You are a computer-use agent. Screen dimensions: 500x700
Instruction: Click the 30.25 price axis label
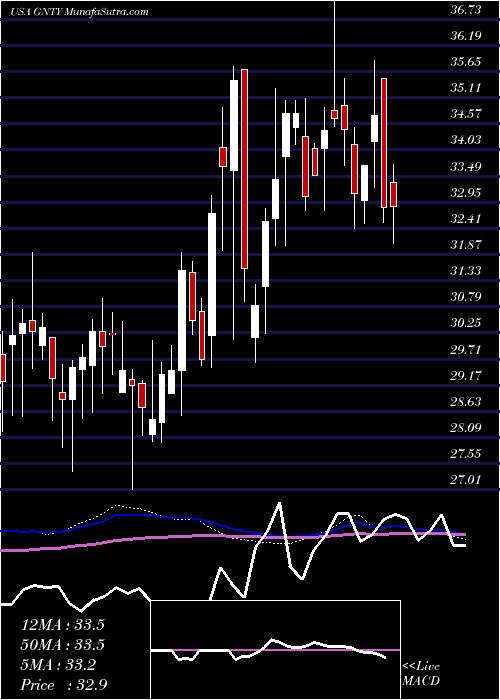(466, 323)
